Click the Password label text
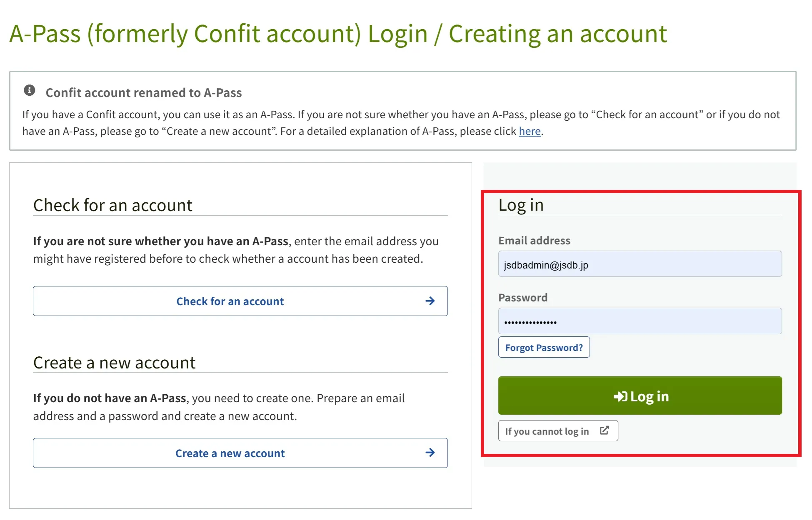The height and width of the screenshot is (520, 812). click(523, 298)
